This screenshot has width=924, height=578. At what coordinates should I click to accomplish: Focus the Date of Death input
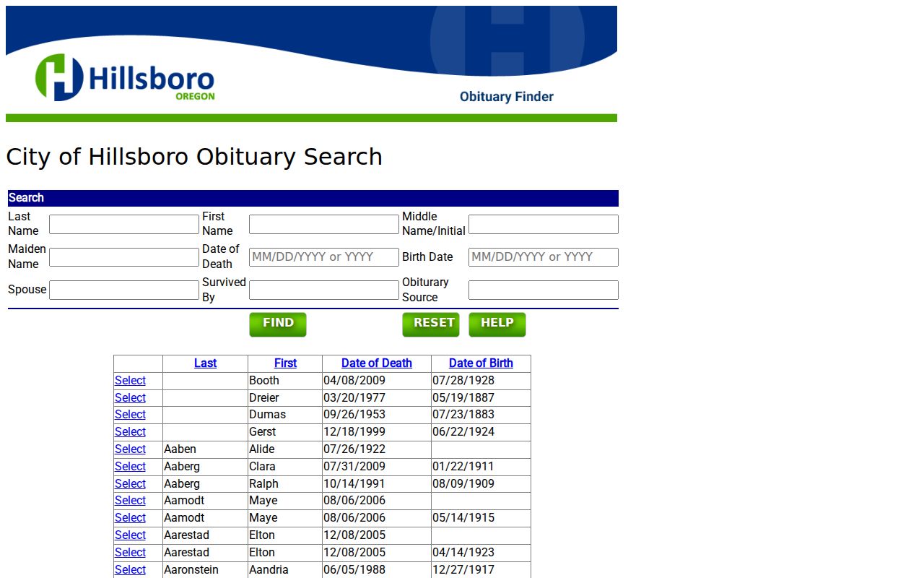click(x=324, y=257)
